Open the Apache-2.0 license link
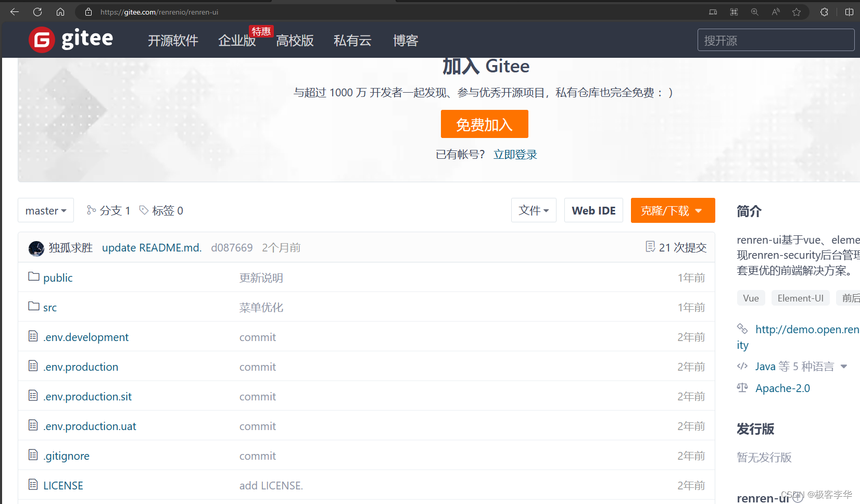 [x=782, y=388]
